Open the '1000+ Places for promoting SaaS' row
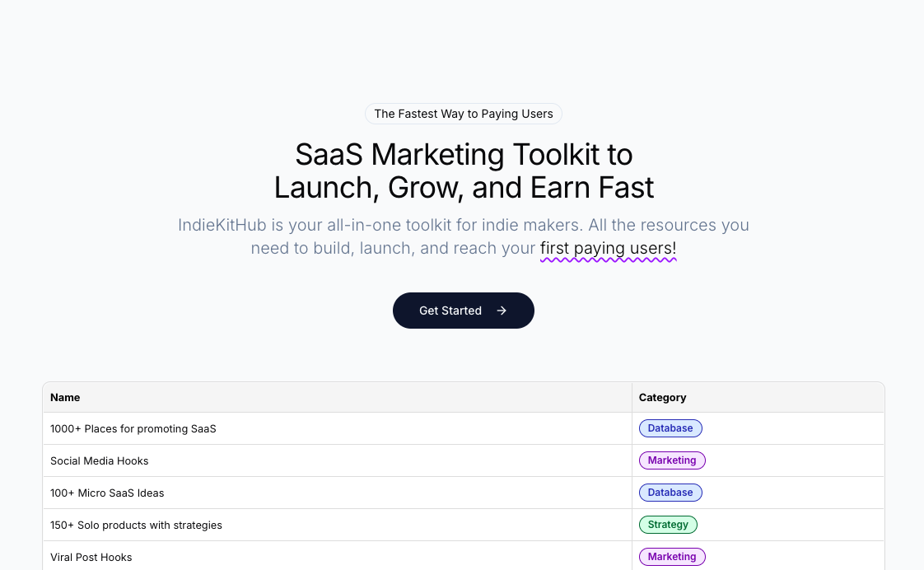This screenshot has width=924, height=570. pyautogui.click(x=329, y=428)
